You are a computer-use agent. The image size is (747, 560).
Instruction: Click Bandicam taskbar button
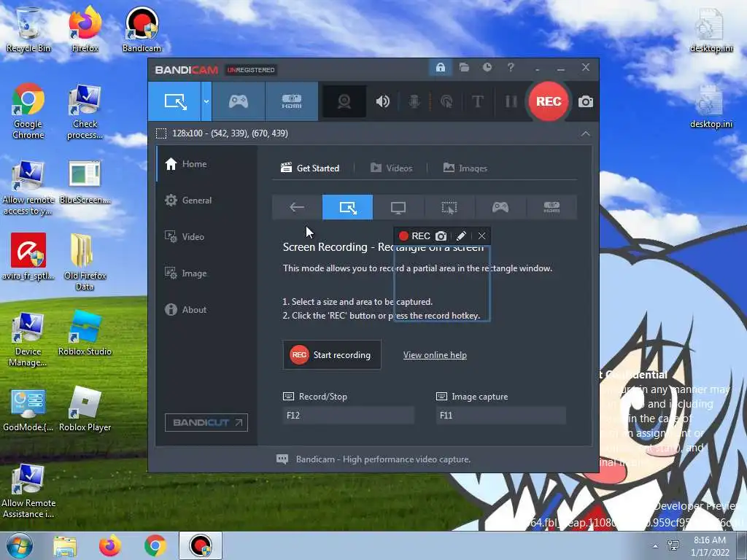coord(201,546)
